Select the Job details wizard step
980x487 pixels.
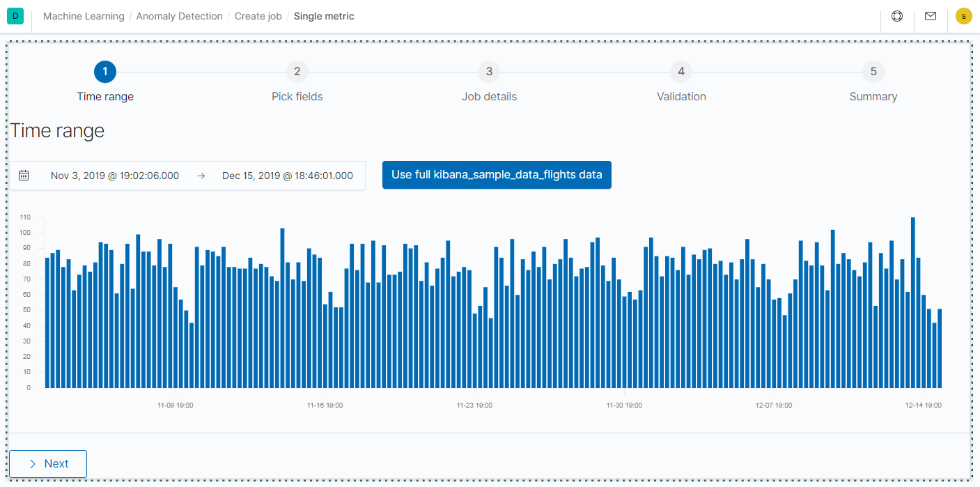tap(489, 71)
